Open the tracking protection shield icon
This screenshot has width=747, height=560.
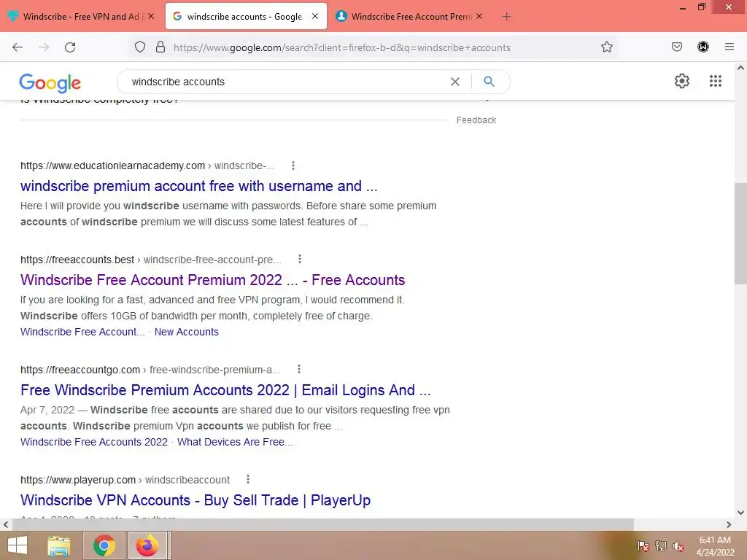coord(139,47)
